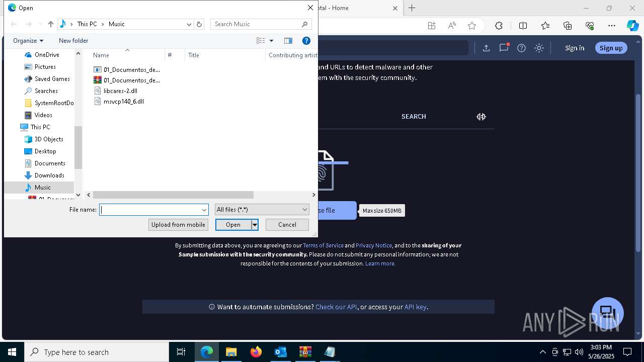
Task: Switch to the SEARCH tab
Action: point(414,117)
